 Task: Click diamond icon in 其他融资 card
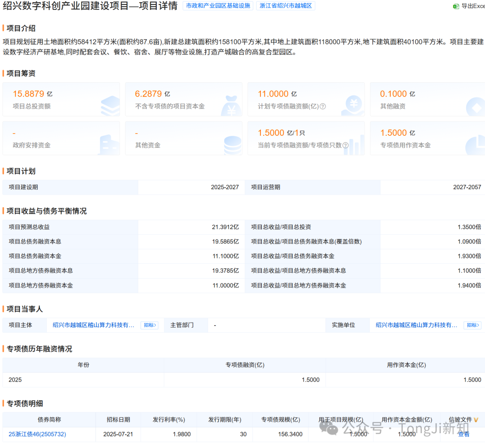pyautogui.click(x=476, y=107)
